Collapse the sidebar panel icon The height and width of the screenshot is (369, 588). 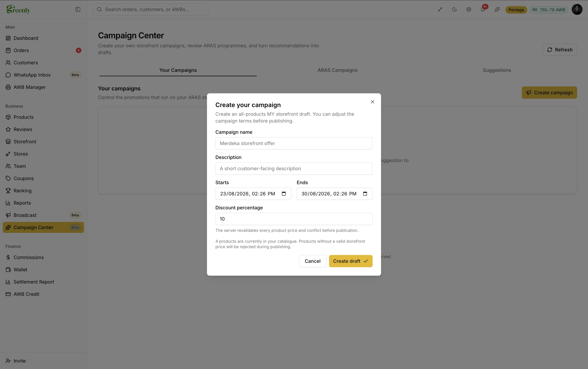tap(78, 10)
